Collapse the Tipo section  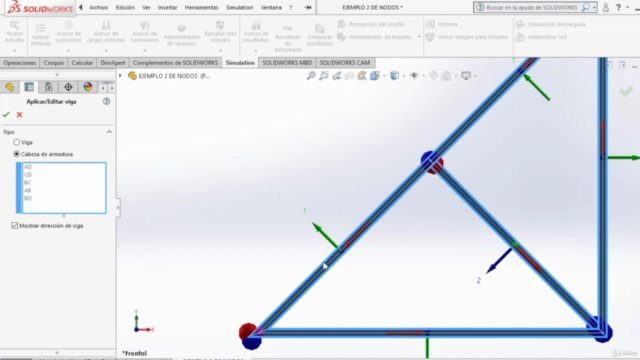(x=109, y=132)
